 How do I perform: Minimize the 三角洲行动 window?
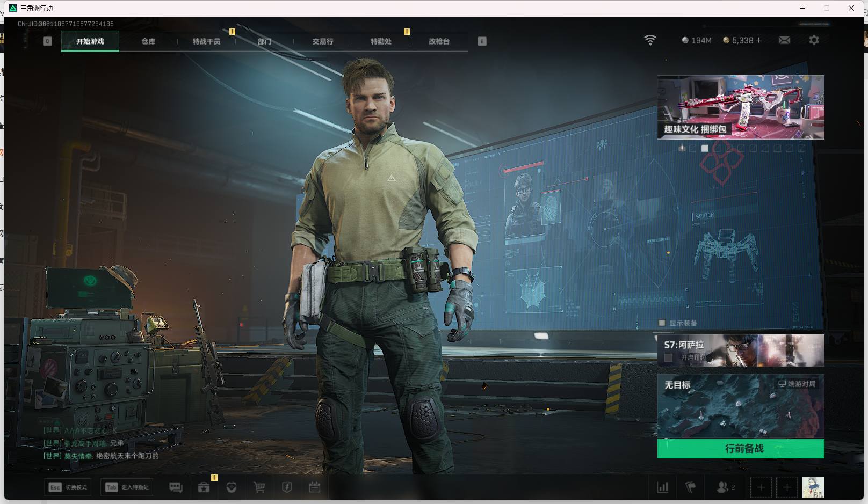point(803,8)
